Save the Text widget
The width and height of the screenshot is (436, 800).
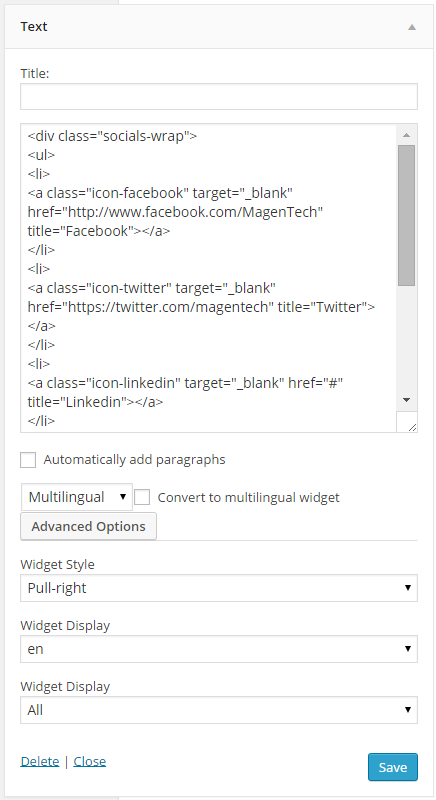393,767
